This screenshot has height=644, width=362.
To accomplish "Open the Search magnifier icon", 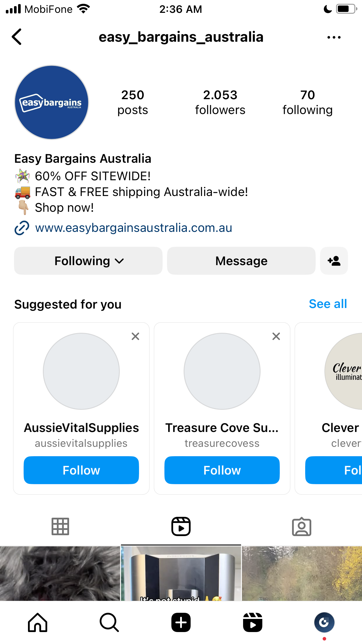I will (109, 622).
